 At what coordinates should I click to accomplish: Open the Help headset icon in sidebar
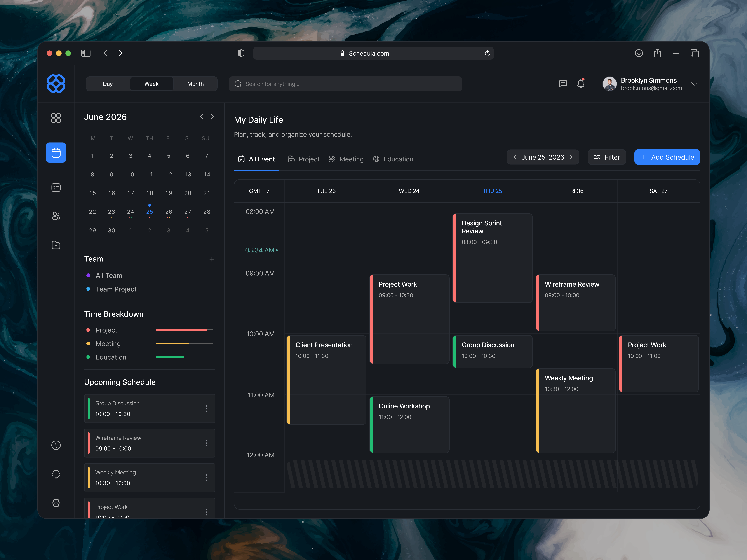tap(56, 474)
